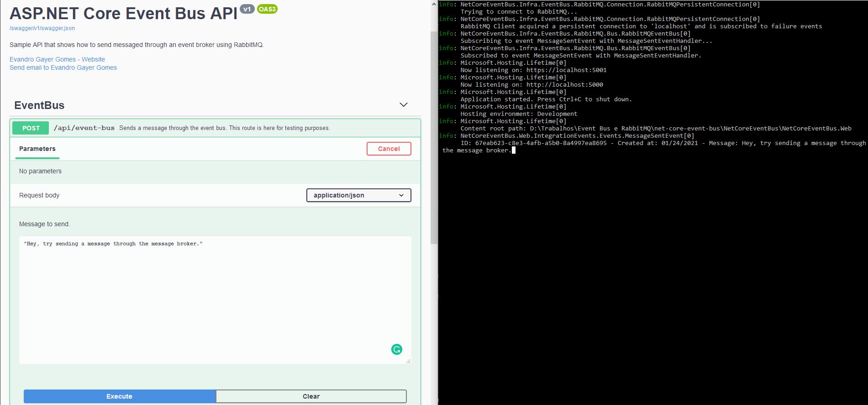Click 'Now listening on: http://localhost:5000' in terminal

coord(531,85)
